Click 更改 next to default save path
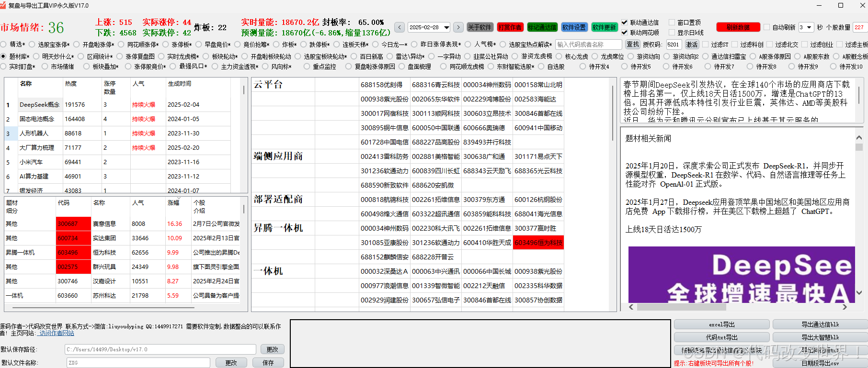This screenshot has height=368, width=868. tap(272, 349)
